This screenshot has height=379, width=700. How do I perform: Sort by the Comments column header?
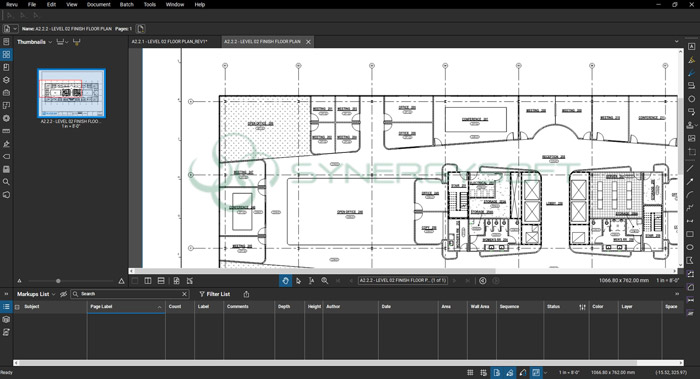pyautogui.click(x=249, y=307)
